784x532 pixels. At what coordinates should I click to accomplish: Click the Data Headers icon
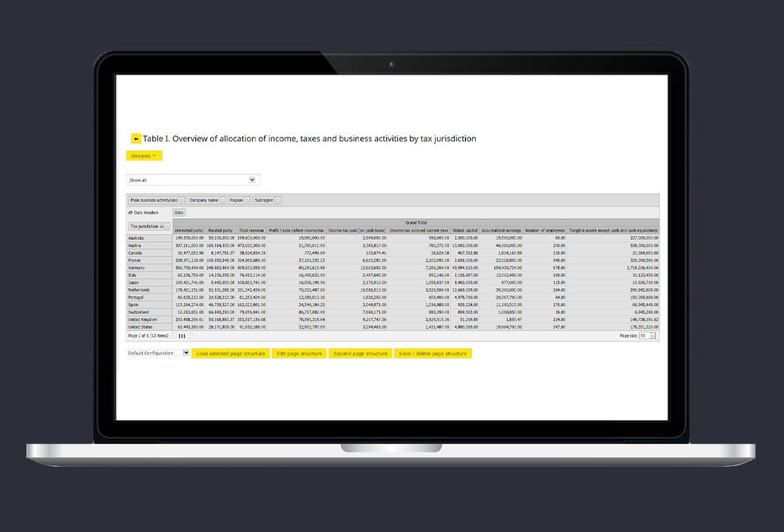[x=130, y=213]
